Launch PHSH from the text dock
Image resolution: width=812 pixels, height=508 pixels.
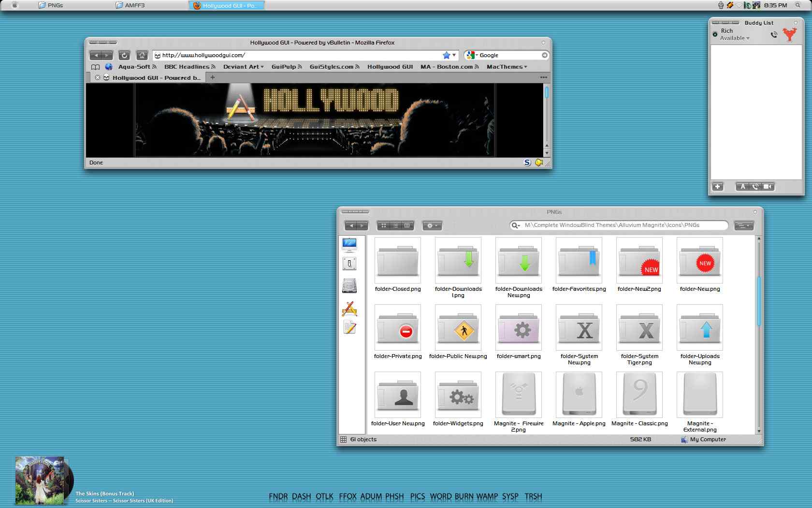point(394,496)
